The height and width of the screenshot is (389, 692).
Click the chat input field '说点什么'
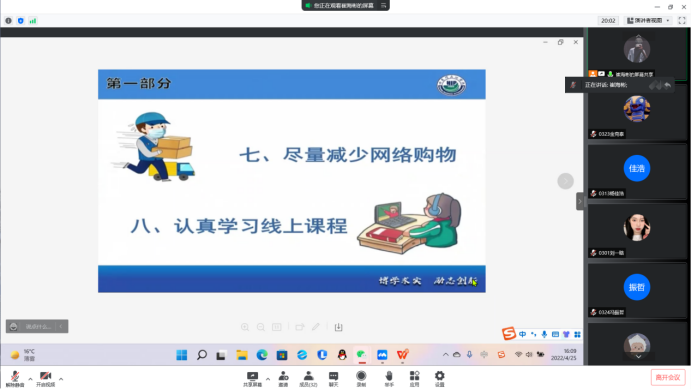coord(37,326)
